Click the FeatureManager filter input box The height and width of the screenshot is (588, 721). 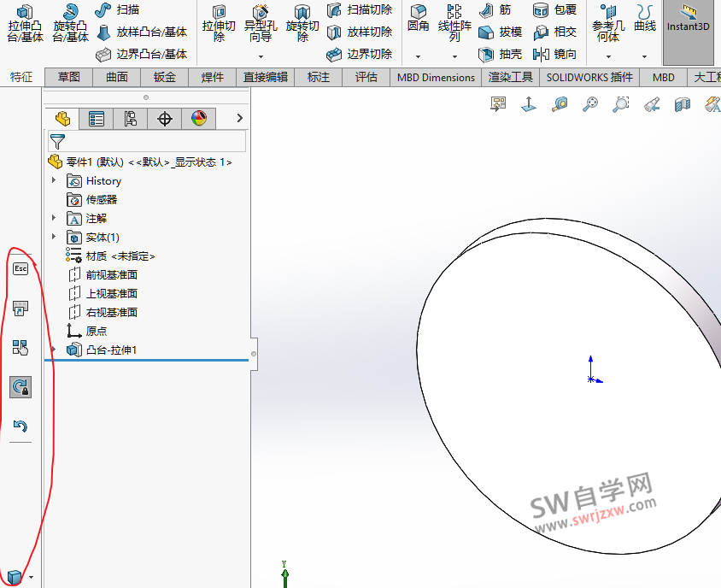(149, 140)
